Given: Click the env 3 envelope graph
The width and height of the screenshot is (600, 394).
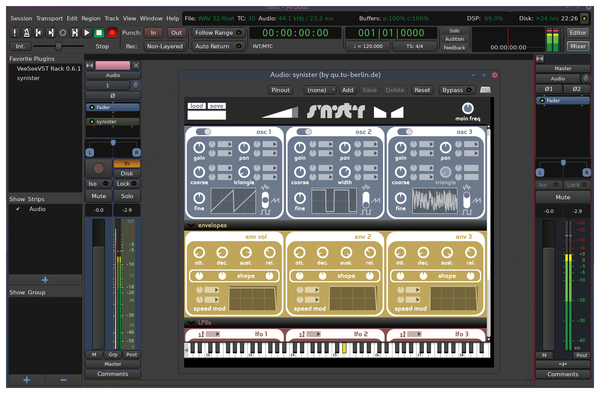Looking at the screenshot, I should [454, 298].
